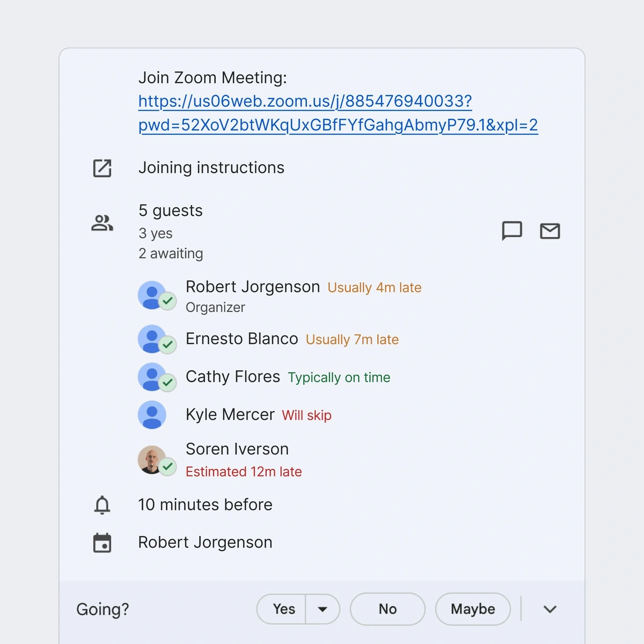
Task: Click the reminder bell icon
Action: (x=102, y=504)
